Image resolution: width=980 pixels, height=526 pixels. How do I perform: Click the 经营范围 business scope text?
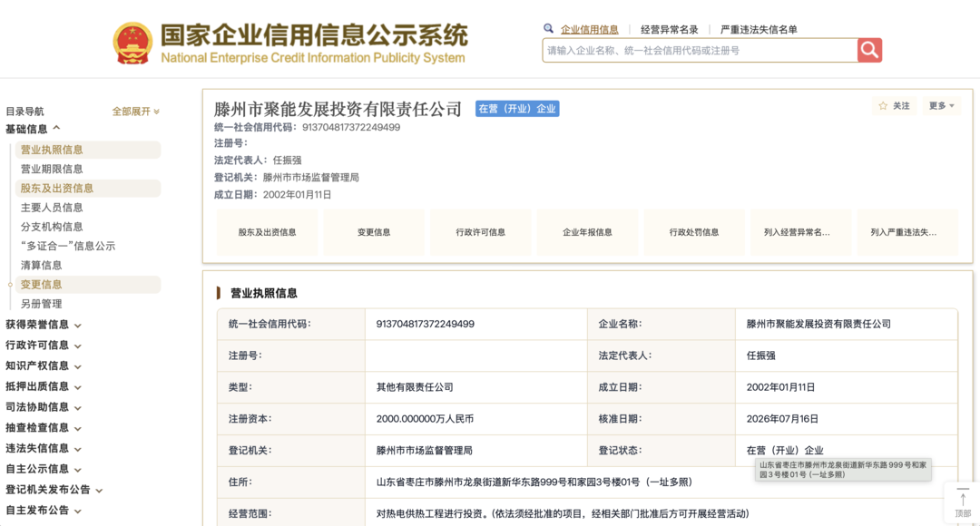tap(563, 513)
